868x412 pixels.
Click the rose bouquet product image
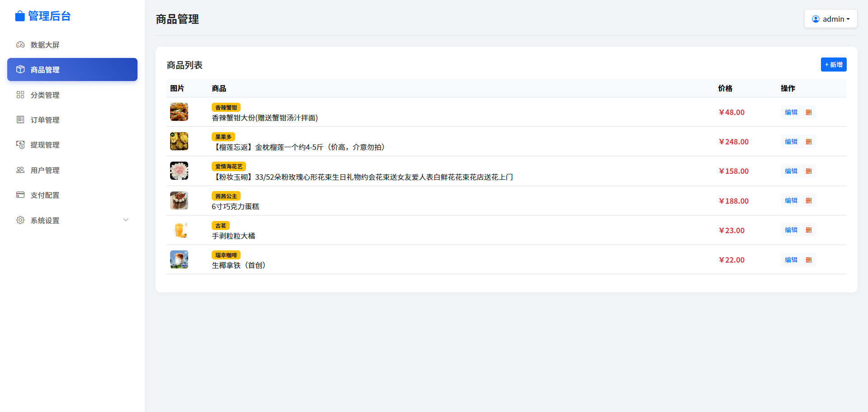pos(179,171)
